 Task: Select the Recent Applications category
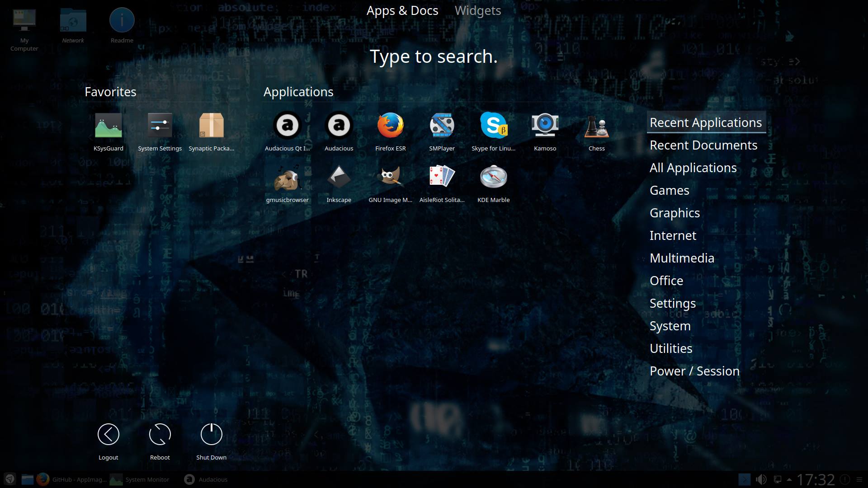point(706,122)
